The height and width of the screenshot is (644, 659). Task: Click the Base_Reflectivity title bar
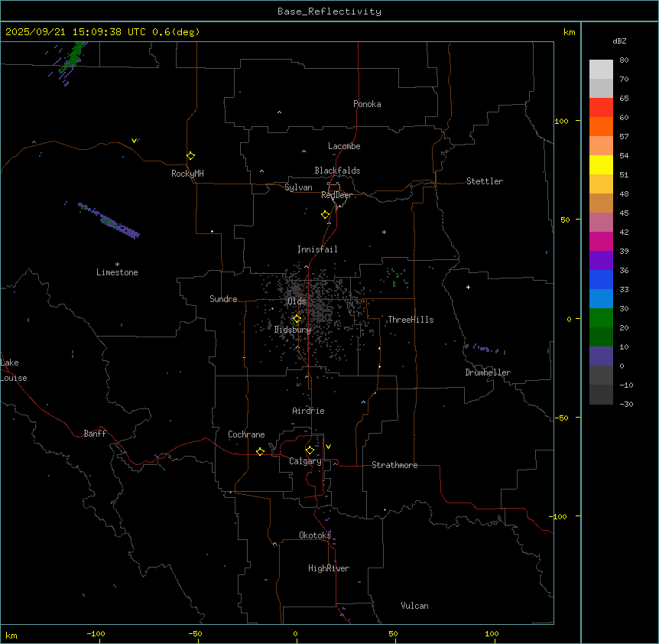(x=329, y=11)
